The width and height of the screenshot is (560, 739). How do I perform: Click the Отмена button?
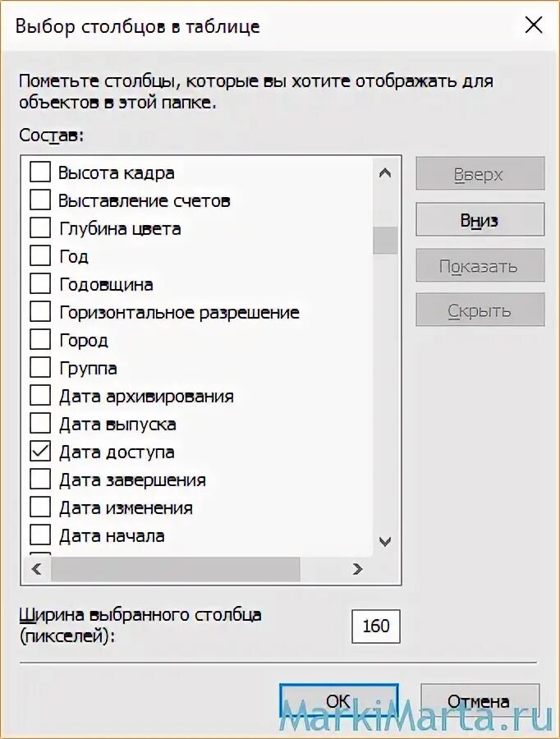click(x=480, y=702)
